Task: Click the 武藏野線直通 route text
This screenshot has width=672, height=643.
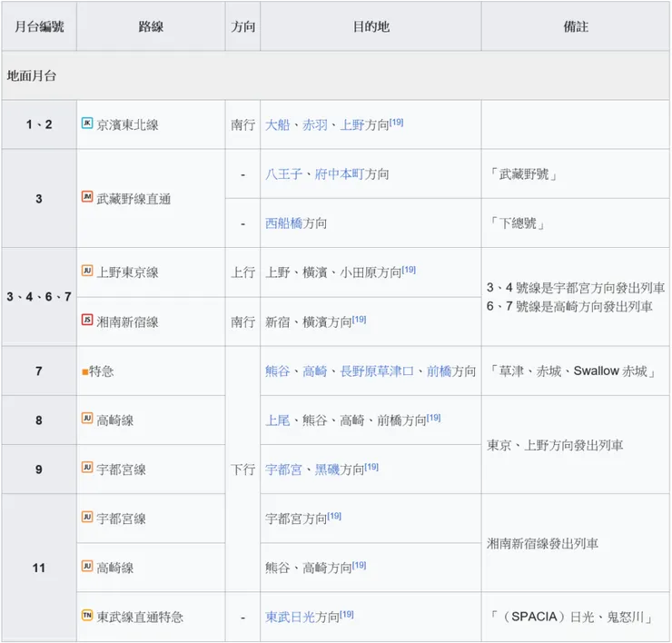Action: [x=133, y=199]
